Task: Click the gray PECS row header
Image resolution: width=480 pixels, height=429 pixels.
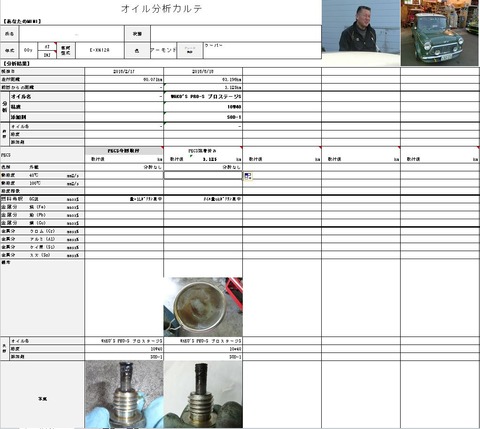Action: click(x=42, y=155)
